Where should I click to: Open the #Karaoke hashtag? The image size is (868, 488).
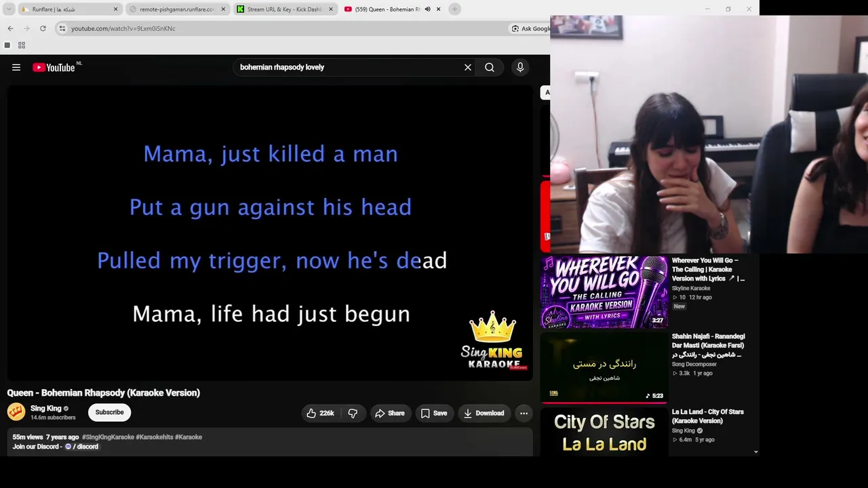(189, 437)
